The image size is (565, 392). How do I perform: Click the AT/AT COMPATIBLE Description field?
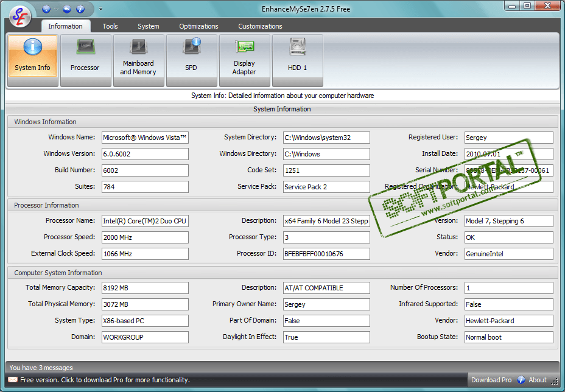point(326,288)
